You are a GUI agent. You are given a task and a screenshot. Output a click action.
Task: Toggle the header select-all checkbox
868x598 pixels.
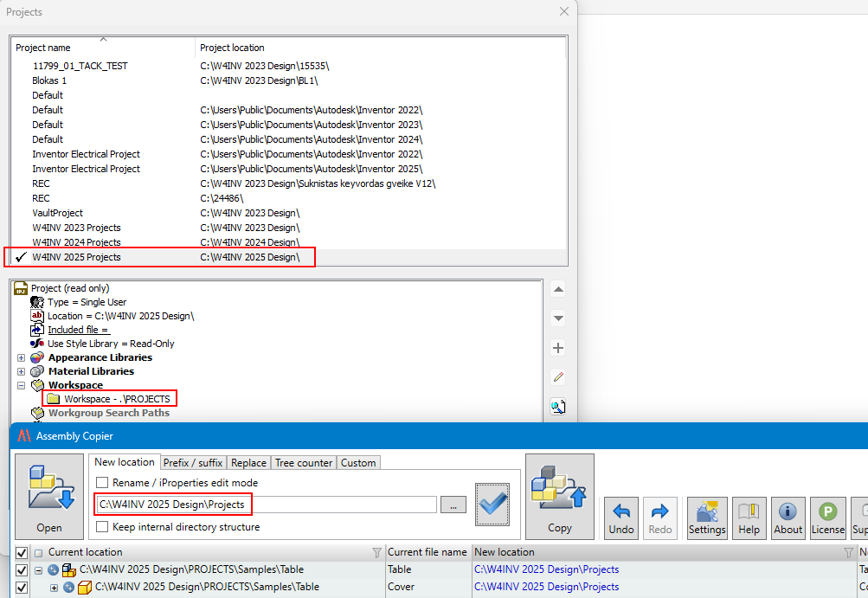pos(22,553)
